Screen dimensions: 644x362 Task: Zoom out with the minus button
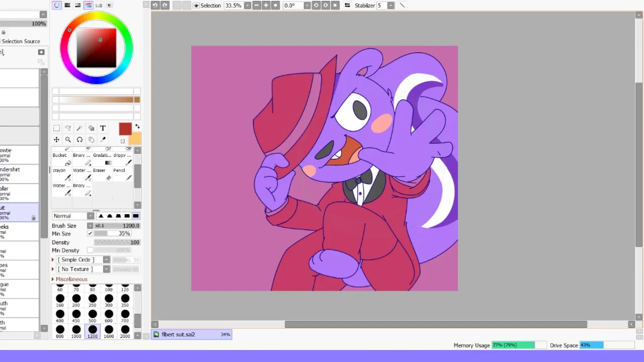click(x=257, y=5)
